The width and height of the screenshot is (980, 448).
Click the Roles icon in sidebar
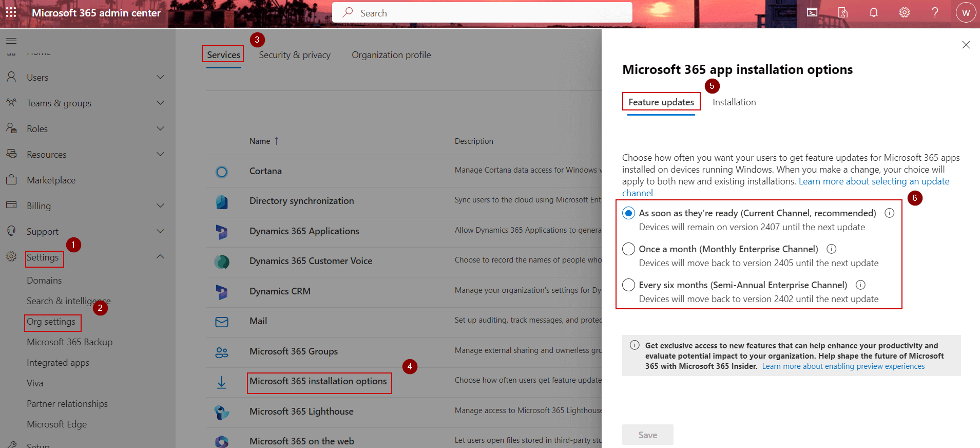[11, 128]
